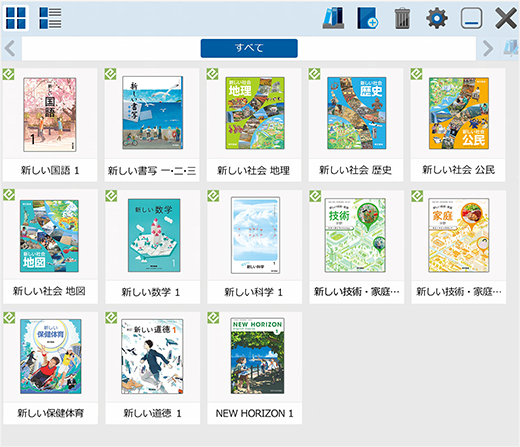
Task: Open the 新しい社会 地図 book cover
Action: coord(49,236)
